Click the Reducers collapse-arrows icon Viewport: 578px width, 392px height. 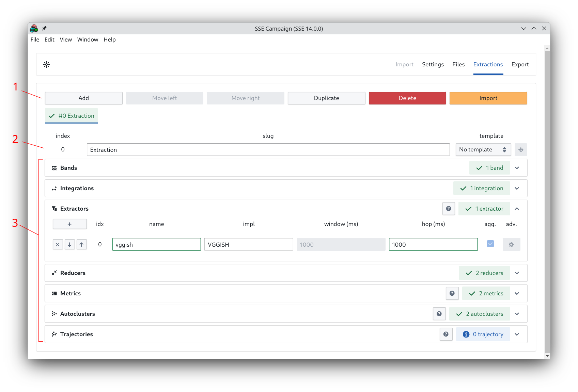(54, 273)
